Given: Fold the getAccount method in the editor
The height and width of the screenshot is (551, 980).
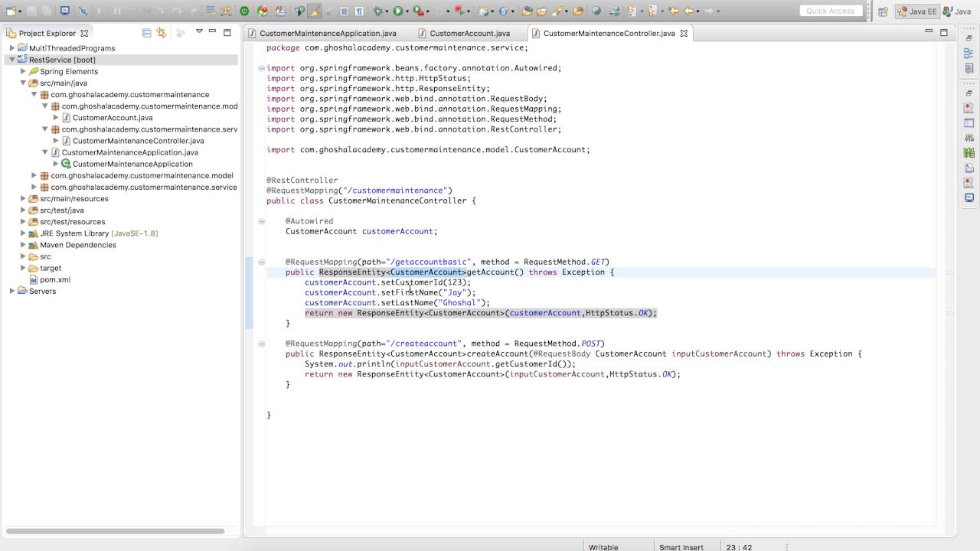Looking at the screenshot, I should [261, 262].
